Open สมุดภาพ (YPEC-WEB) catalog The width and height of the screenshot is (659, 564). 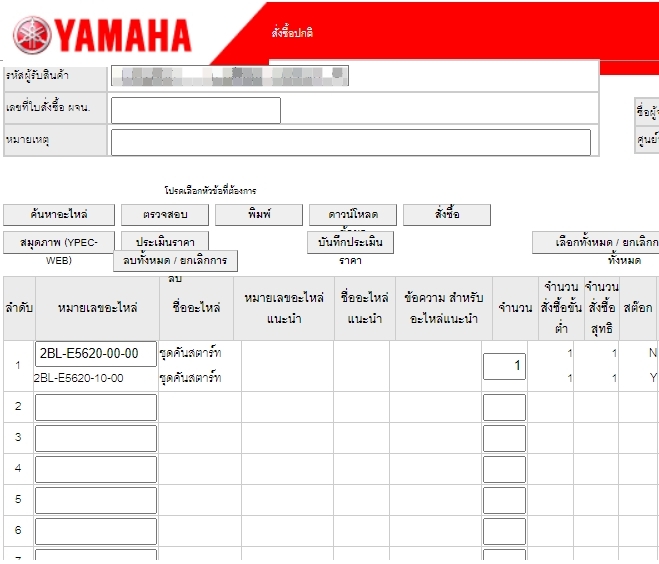point(58,242)
